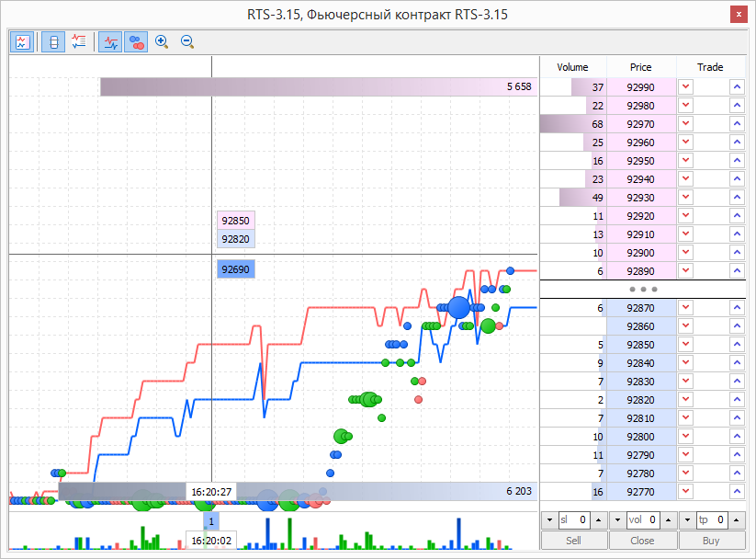This screenshot has width=756, height=559.
Task: Click the 16:20:27 crosshair time label
Action: [x=211, y=492]
